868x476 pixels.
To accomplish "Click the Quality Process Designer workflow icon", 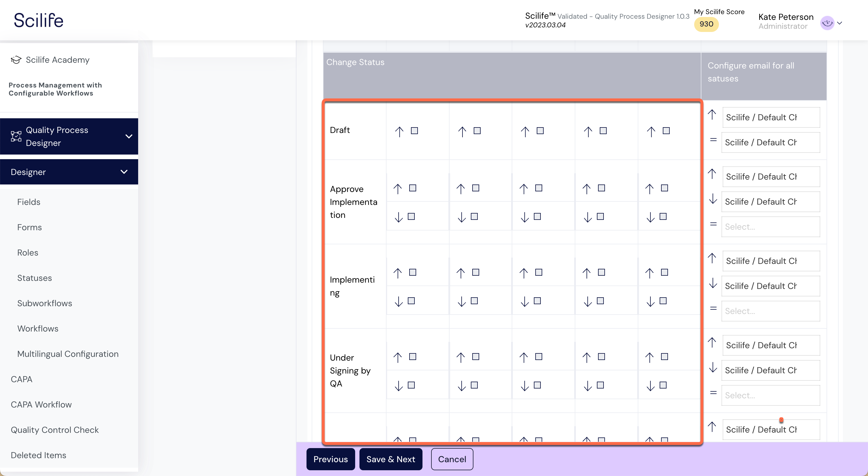I will coord(16,136).
